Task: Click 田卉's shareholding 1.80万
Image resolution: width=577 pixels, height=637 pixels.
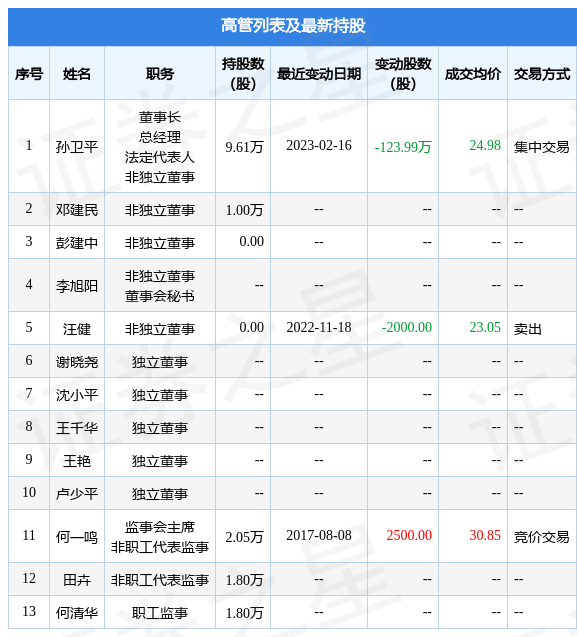Action: coord(244,580)
